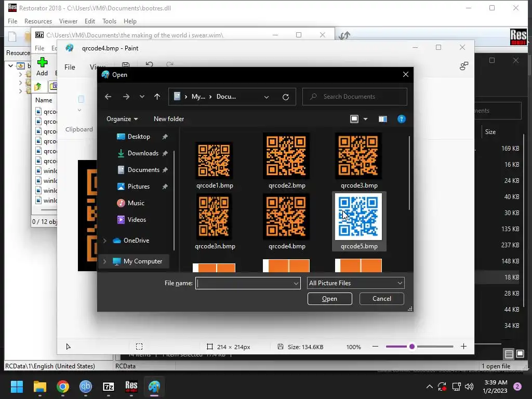This screenshot has width=532, height=399.
Task: Adjust Paint zoom slider handle
Action: [412, 347]
